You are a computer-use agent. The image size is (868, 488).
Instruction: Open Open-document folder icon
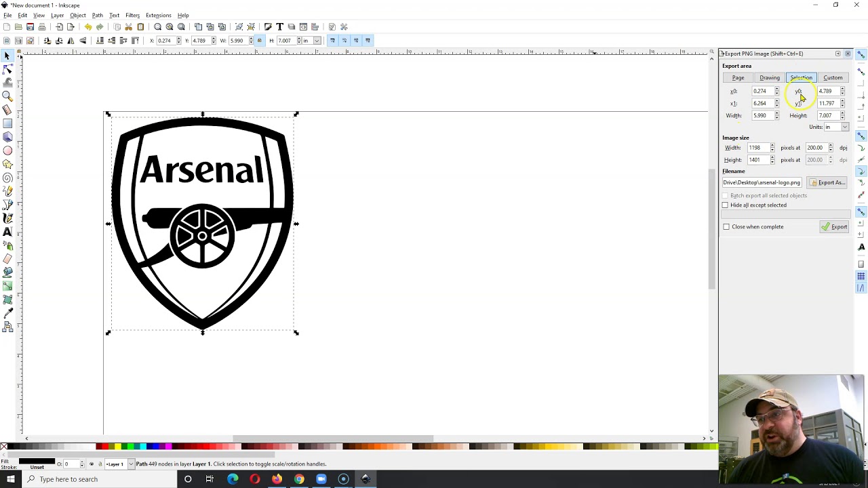18,27
